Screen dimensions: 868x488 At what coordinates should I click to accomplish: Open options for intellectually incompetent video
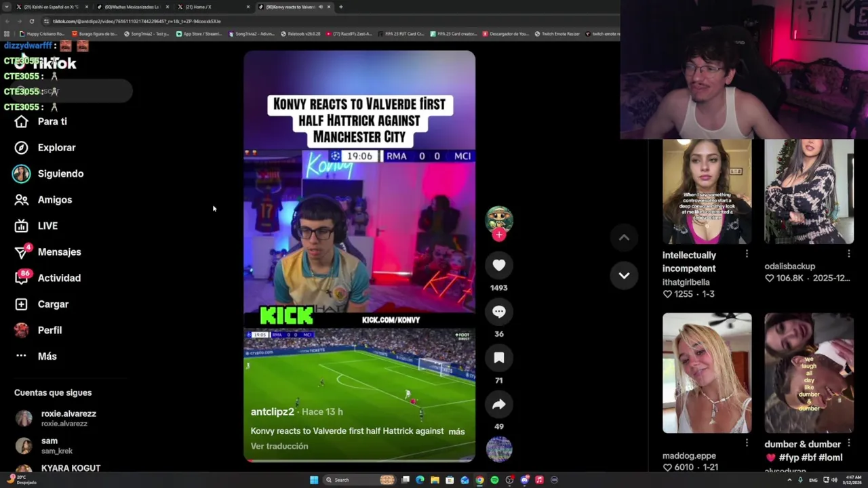point(747,253)
